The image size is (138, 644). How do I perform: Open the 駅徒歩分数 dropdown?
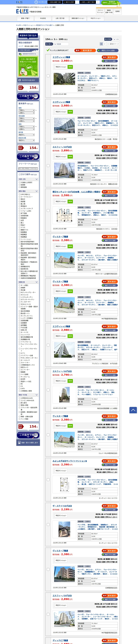(x=27, y=140)
